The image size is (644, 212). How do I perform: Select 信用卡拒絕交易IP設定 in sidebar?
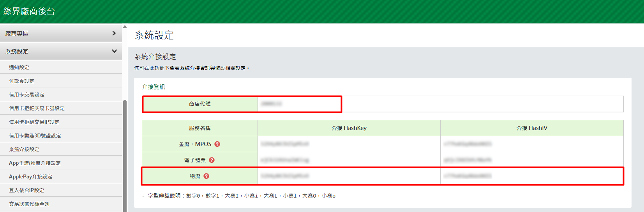[34, 122]
